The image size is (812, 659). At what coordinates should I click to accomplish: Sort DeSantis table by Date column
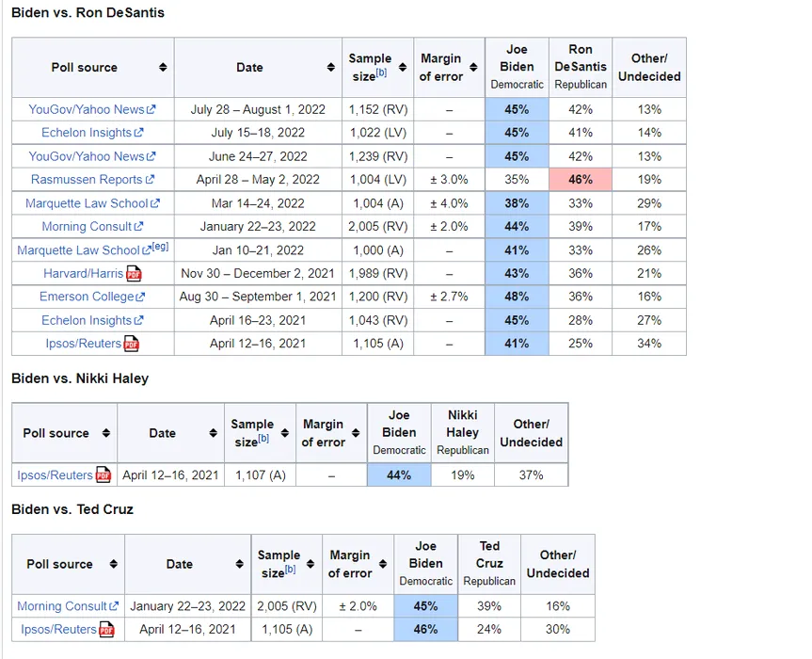[331, 68]
